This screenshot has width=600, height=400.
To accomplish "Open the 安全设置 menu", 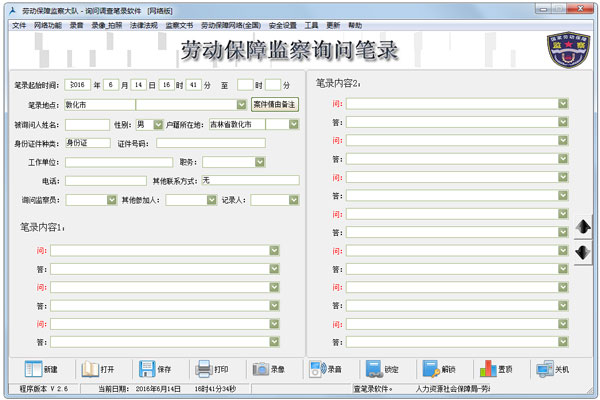I will click(283, 25).
